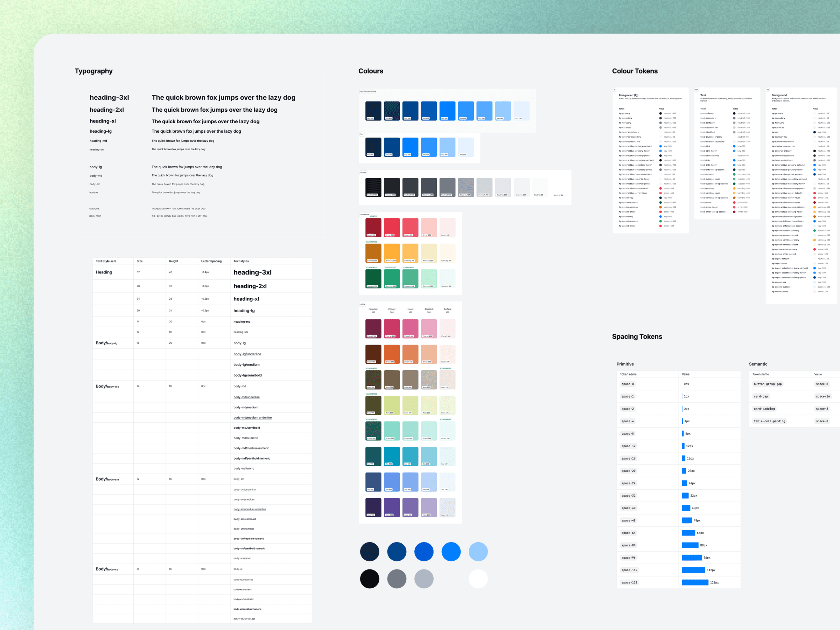This screenshot has height=630, width=840.
Task: Pick the Error 500 red swatch
Action: [x=392, y=227]
